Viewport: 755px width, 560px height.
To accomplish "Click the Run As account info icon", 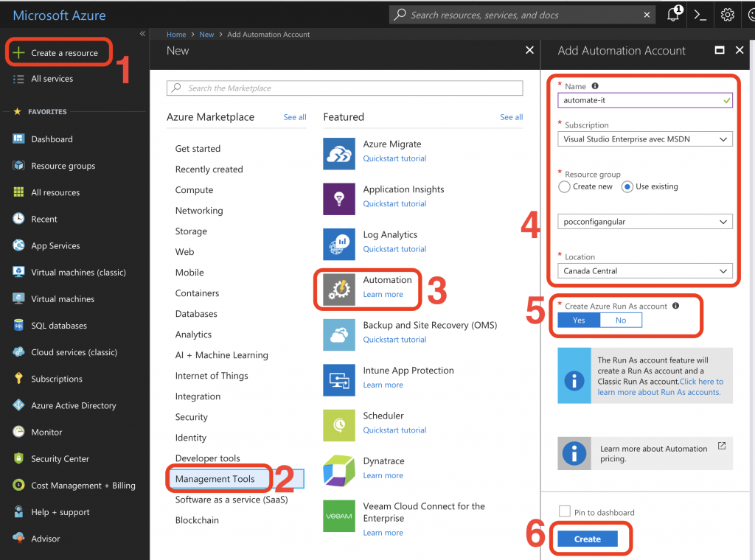I will (x=675, y=306).
